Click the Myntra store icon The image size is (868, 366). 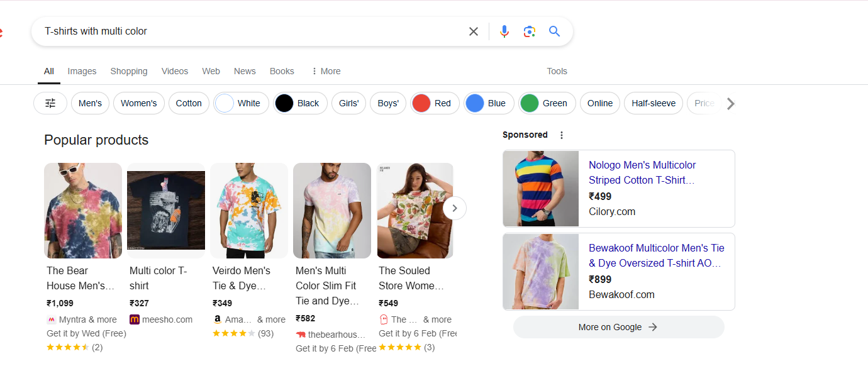point(51,319)
